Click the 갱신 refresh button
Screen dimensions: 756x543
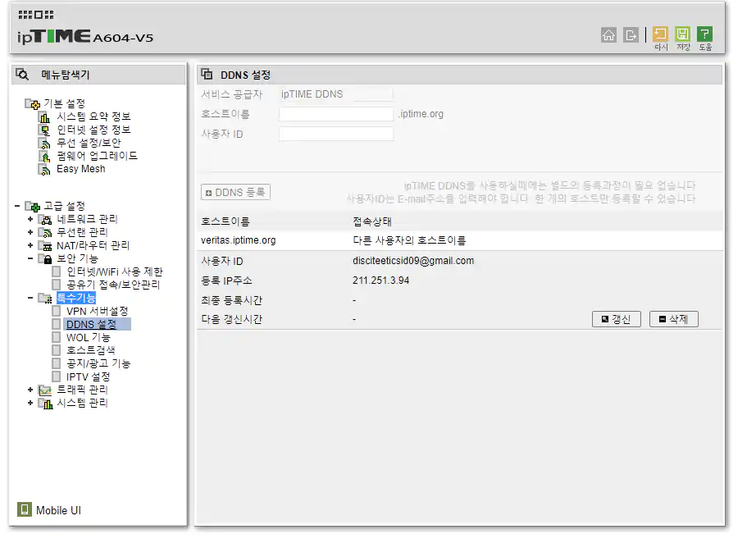click(x=616, y=319)
